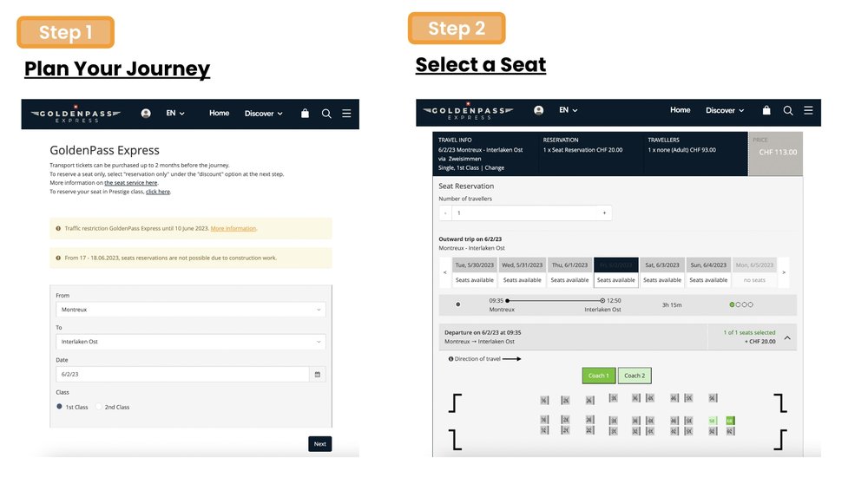Click the search magnifier in Step 2 header
868x497 pixels.
[788, 111]
